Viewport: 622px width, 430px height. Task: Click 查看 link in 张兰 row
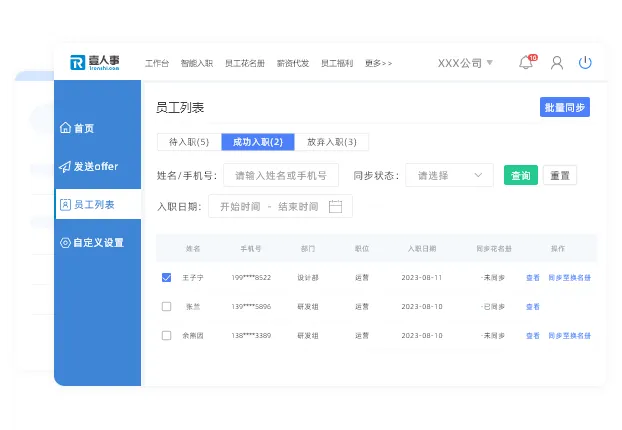[x=533, y=307]
